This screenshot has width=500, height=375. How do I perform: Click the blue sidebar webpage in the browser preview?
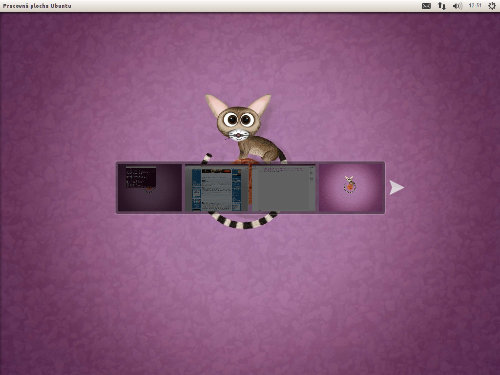(x=217, y=189)
